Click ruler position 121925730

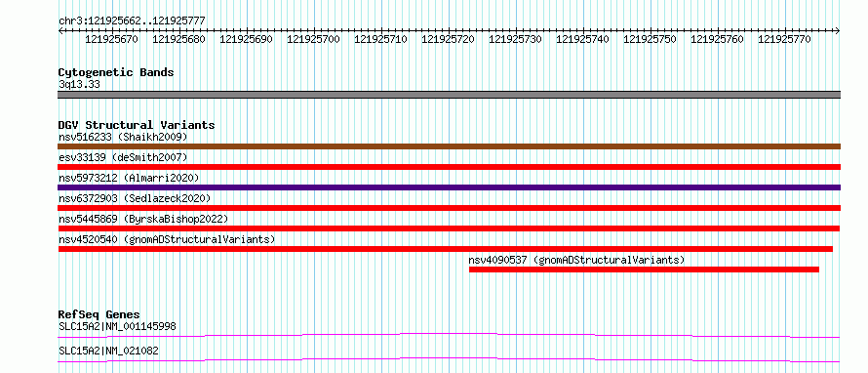tap(515, 40)
